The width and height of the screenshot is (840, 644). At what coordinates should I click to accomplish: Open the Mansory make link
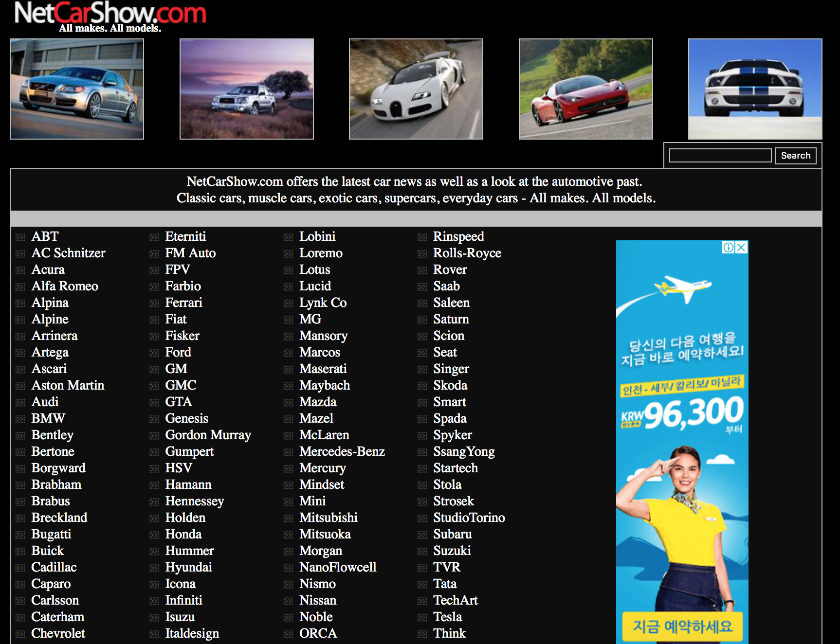324,336
